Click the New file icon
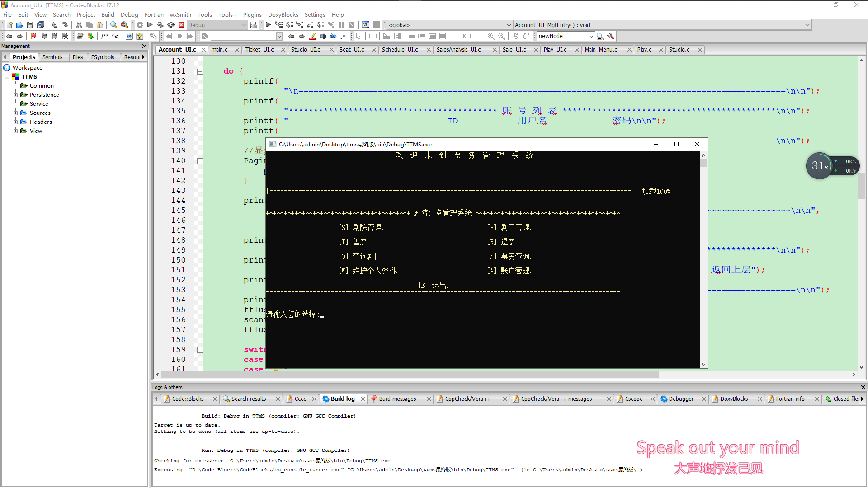Viewport: 868px width, 488px height. point(9,25)
